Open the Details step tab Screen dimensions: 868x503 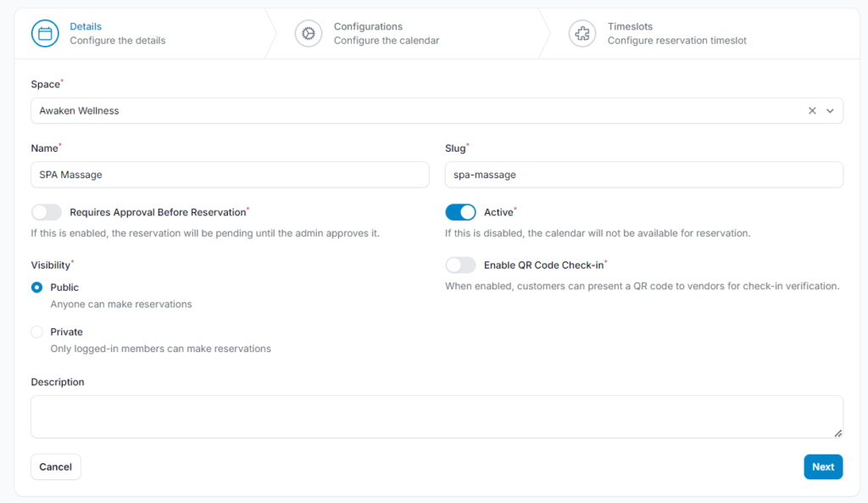[117, 33]
